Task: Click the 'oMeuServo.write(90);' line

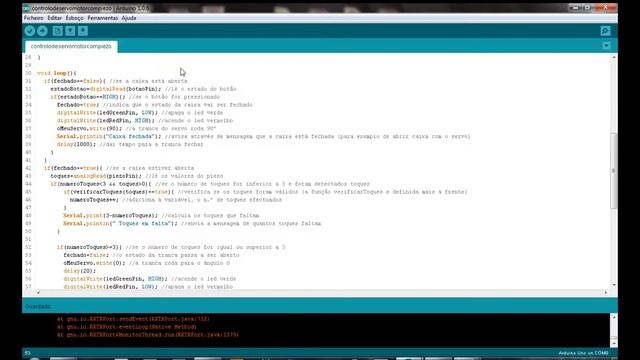Action: coord(136,128)
